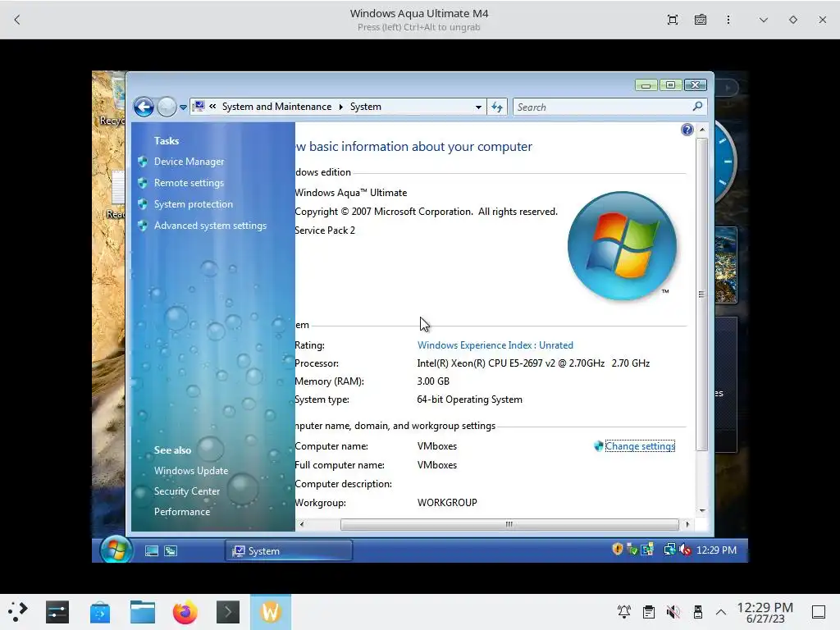Image resolution: width=840 pixels, height=630 pixels.
Task: Launch Firefox from host panel
Action: pos(185,612)
